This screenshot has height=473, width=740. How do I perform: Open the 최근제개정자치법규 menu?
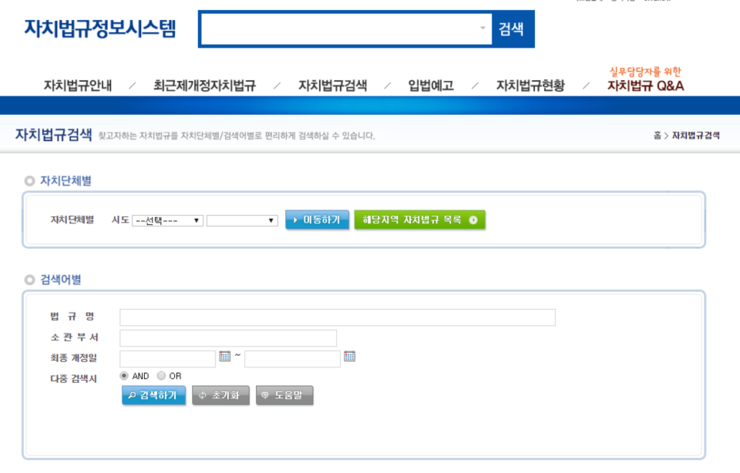pos(204,86)
